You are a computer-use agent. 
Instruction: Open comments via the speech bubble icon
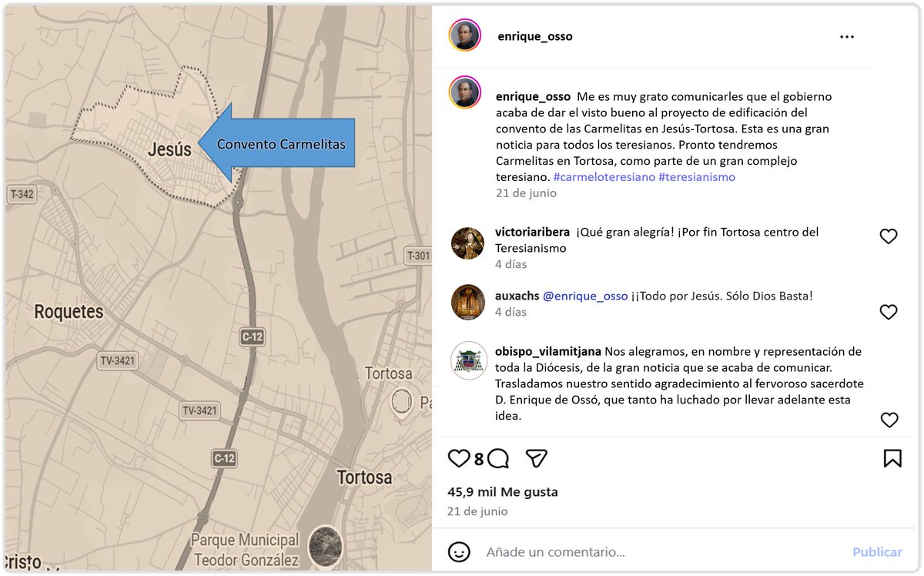pos(498,459)
